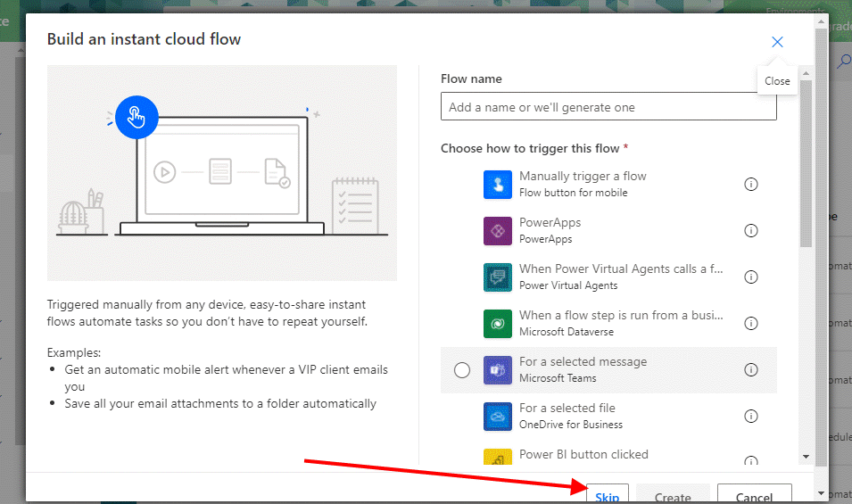The width and height of the screenshot is (852, 504).
Task: Show info for the PowerApps trigger
Action: click(750, 230)
